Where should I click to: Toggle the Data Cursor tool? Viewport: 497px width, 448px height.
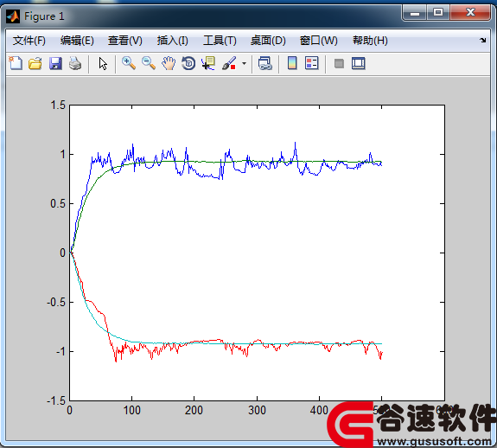pos(208,63)
